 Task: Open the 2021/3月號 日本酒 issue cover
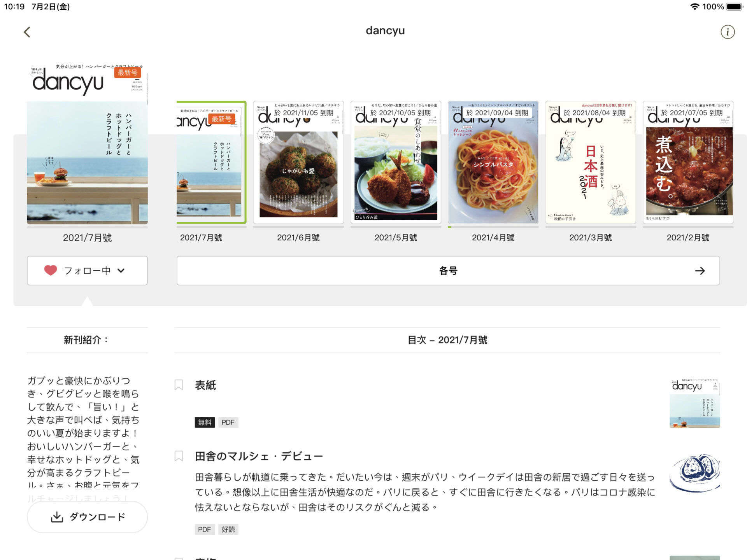(591, 163)
